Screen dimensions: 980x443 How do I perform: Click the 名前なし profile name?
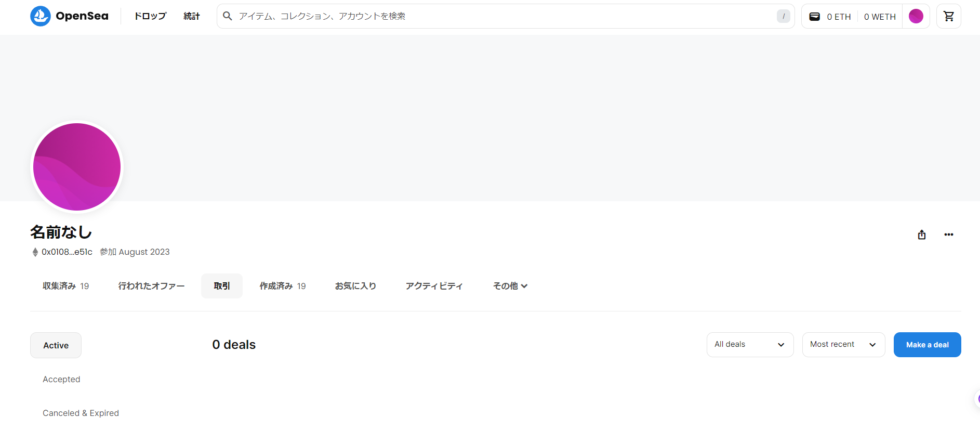coord(61,232)
